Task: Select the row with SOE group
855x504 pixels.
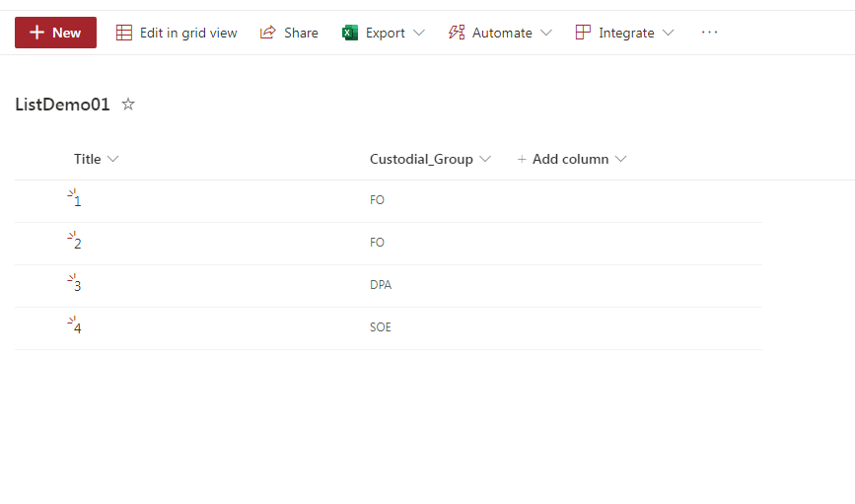Action: [389, 328]
